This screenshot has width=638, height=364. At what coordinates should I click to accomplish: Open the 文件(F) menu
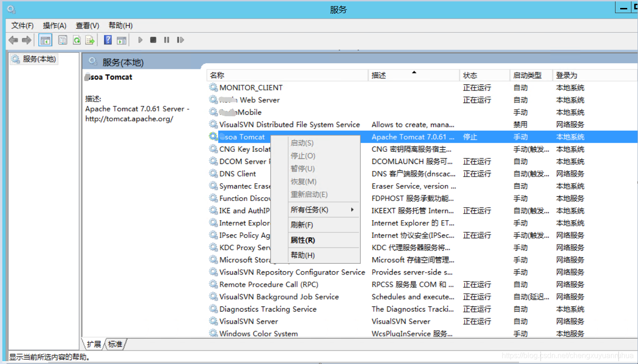coord(22,26)
